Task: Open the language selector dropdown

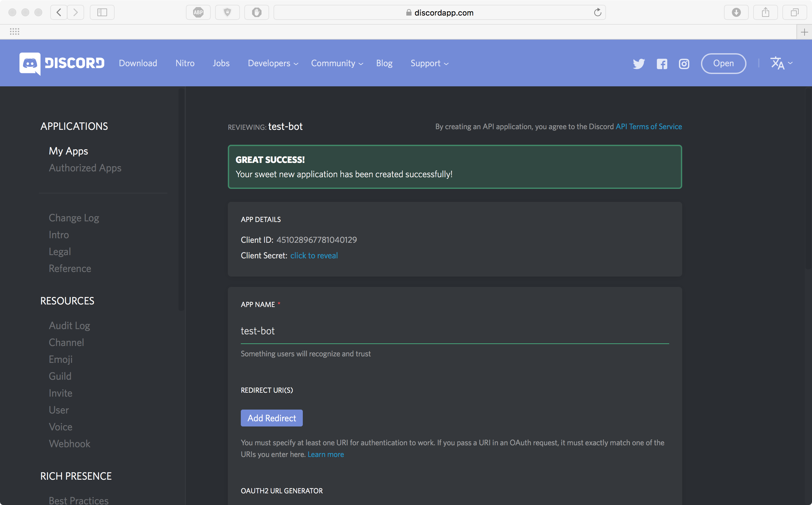Action: coord(781,63)
